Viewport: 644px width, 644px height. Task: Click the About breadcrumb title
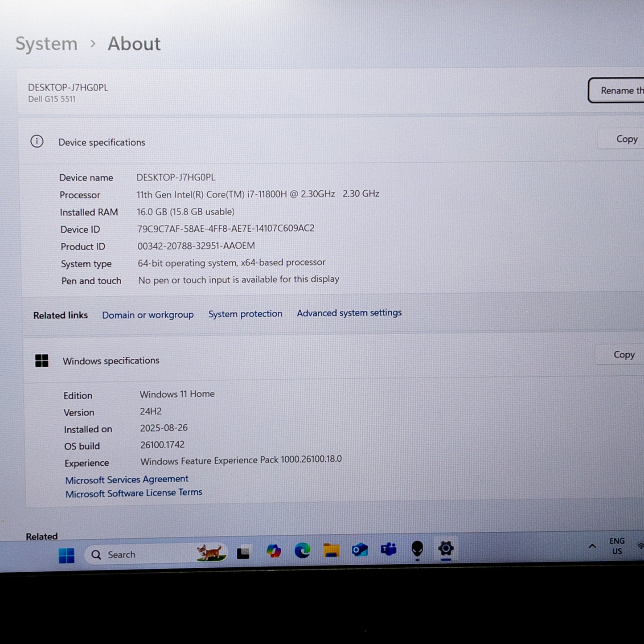pos(134,44)
